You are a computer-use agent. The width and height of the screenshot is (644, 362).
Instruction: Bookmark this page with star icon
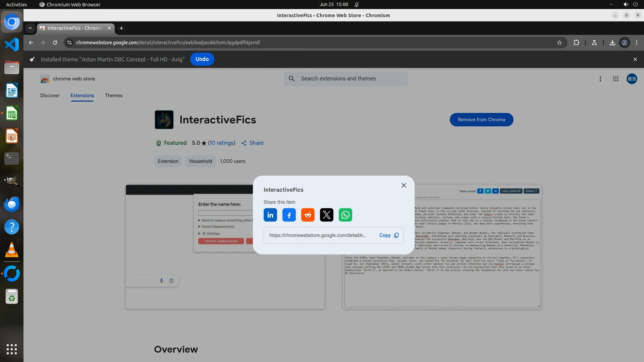coord(559,43)
